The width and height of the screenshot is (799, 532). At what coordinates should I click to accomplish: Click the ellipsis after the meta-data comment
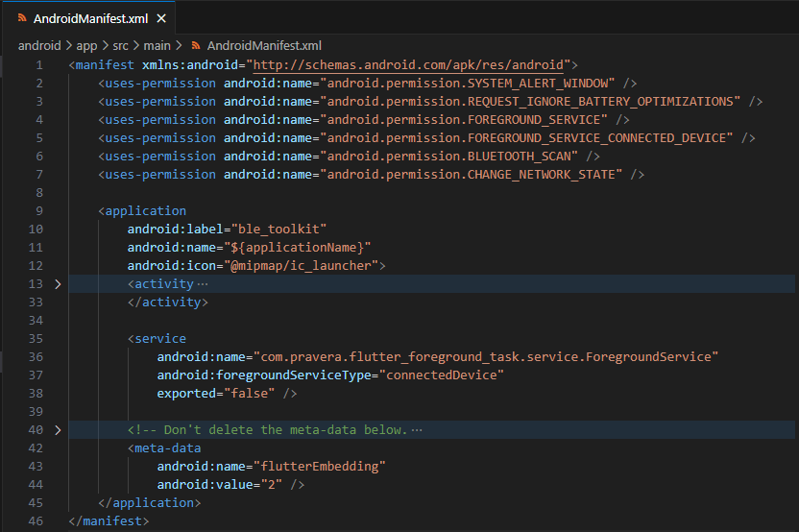(416, 429)
